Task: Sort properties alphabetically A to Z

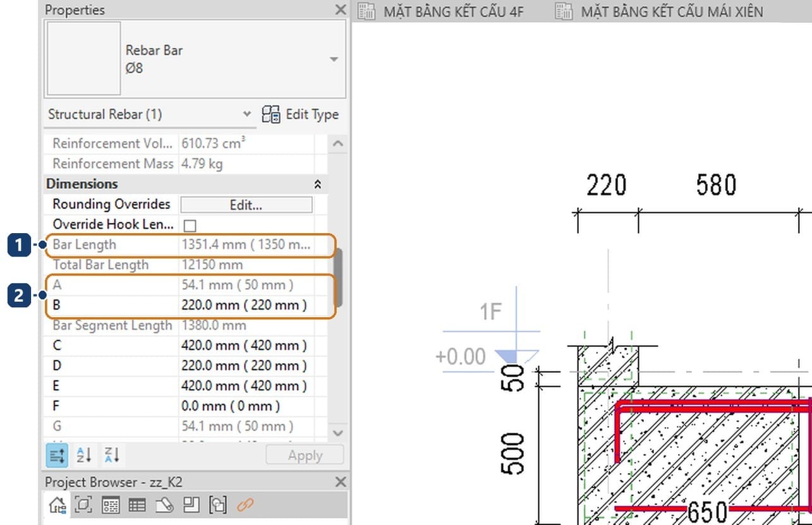Action: pos(84,455)
